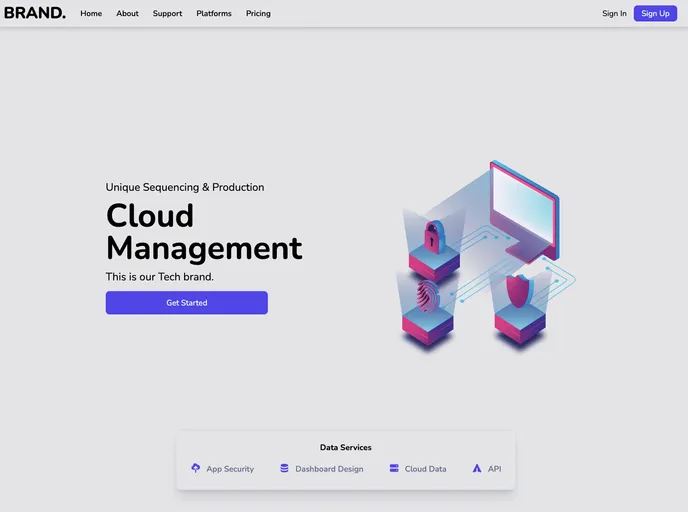The height and width of the screenshot is (512, 688).
Task: Open the Home nav item
Action: (x=91, y=14)
